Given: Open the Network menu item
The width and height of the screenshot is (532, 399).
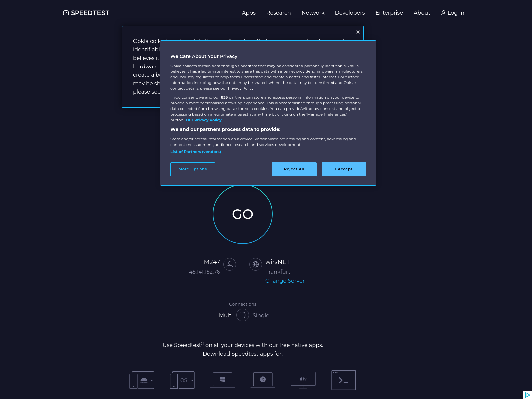Looking at the screenshot, I should tap(313, 13).
